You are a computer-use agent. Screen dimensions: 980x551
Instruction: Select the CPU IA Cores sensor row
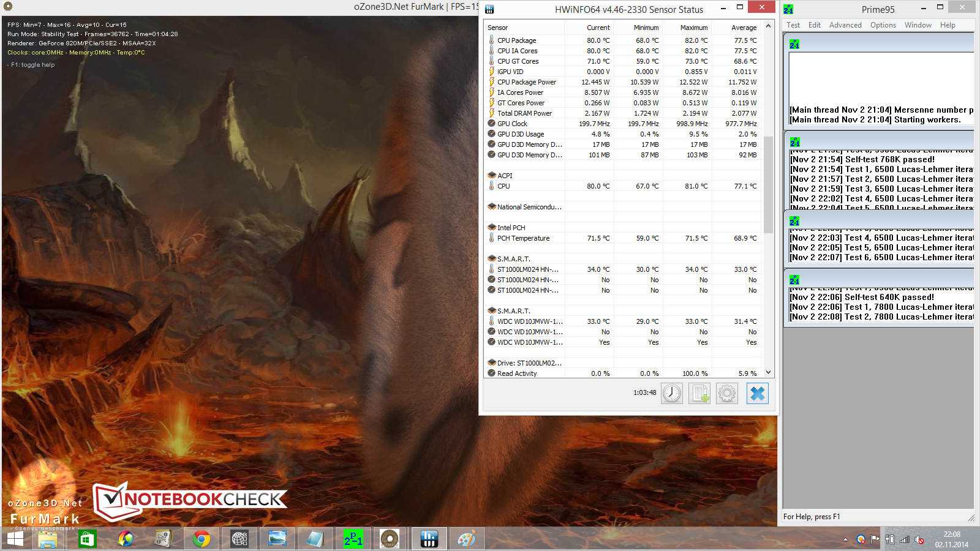[x=624, y=51]
